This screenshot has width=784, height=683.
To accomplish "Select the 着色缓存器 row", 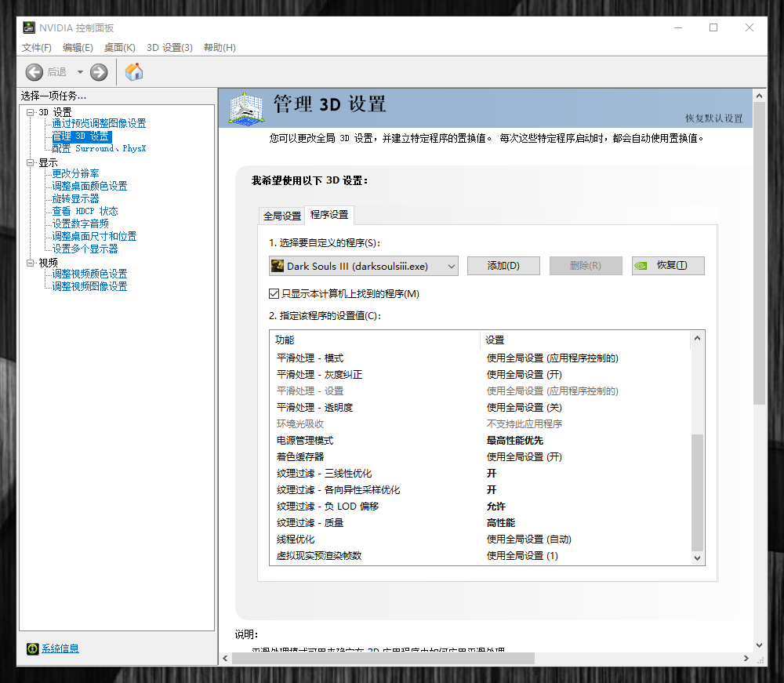I will [480, 457].
